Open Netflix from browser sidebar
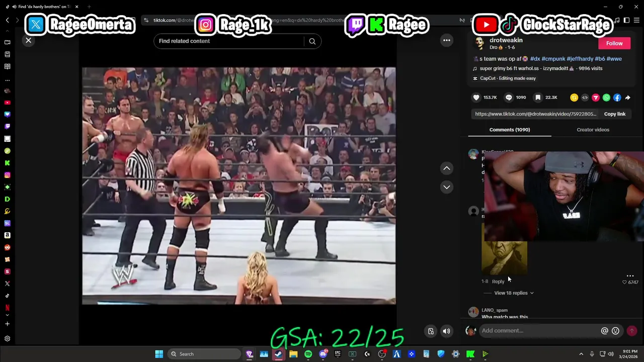The width and height of the screenshot is (644, 362). 7,307
